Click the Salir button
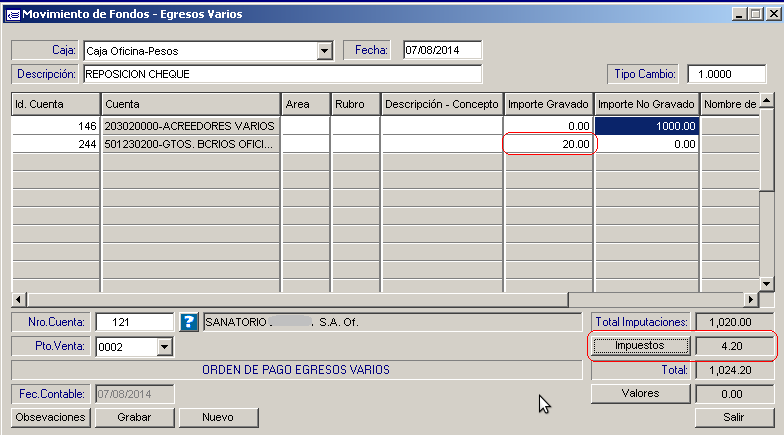 coord(734,418)
